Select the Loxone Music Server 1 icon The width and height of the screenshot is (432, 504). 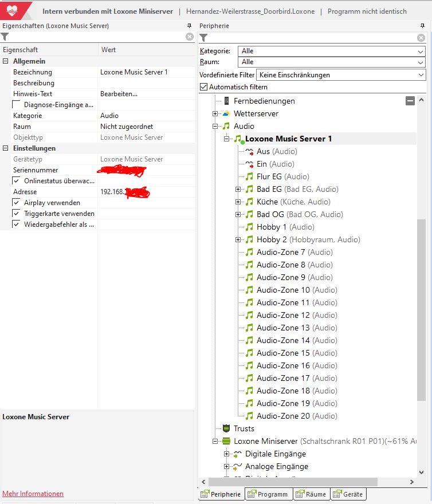click(239, 139)
